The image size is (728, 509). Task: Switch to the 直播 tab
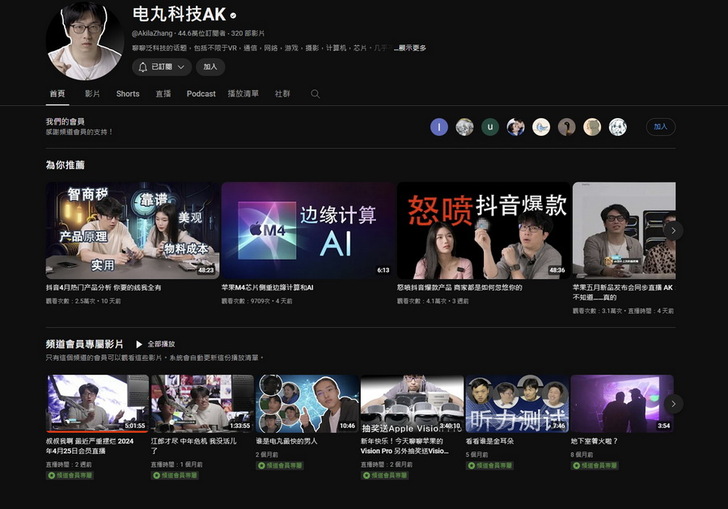pos(163,94)
